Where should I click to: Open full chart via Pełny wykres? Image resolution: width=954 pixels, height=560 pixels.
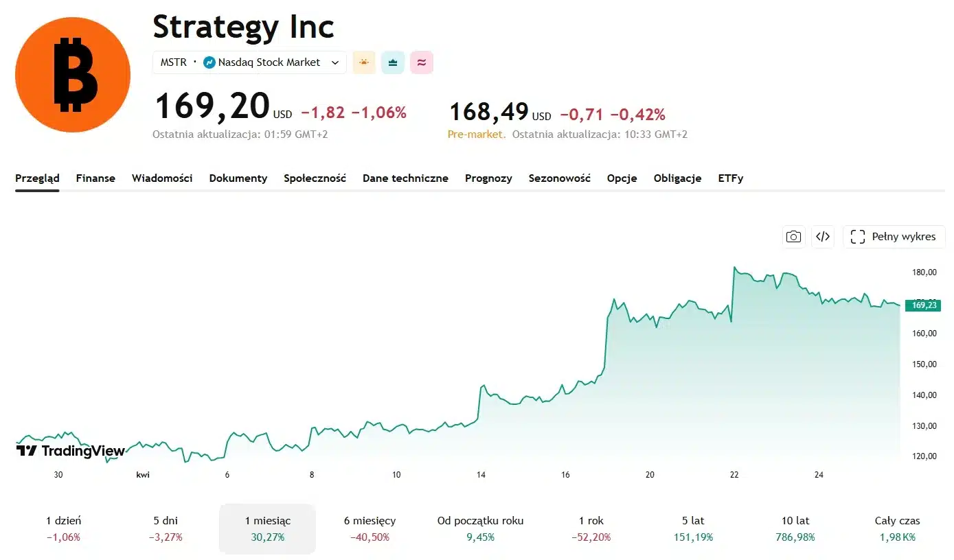[894, 237]
